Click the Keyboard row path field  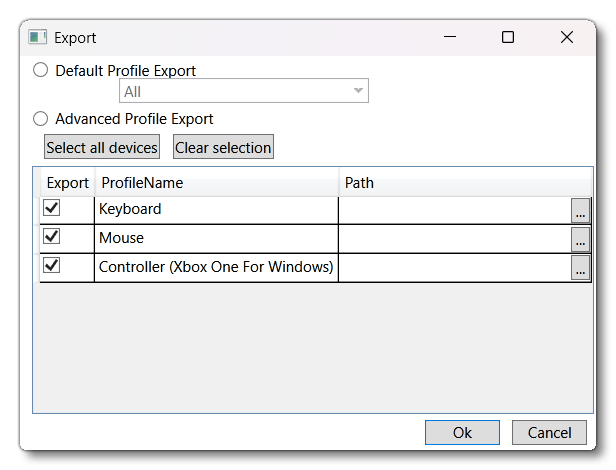click(x=455, y=211)
